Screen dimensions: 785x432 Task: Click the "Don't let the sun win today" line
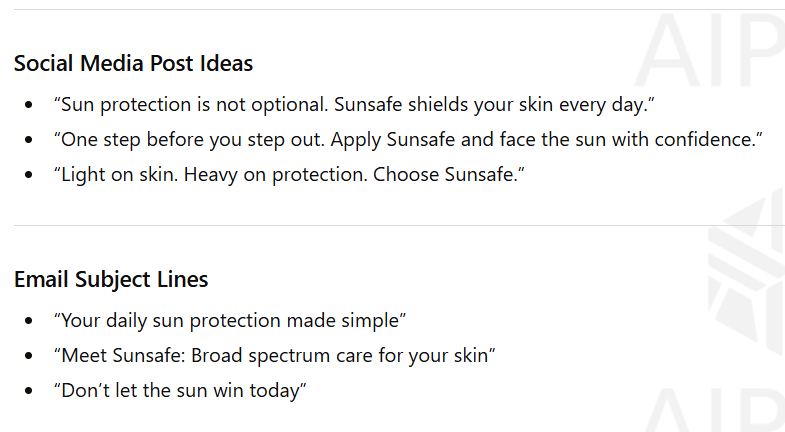(x=180, y=391)
